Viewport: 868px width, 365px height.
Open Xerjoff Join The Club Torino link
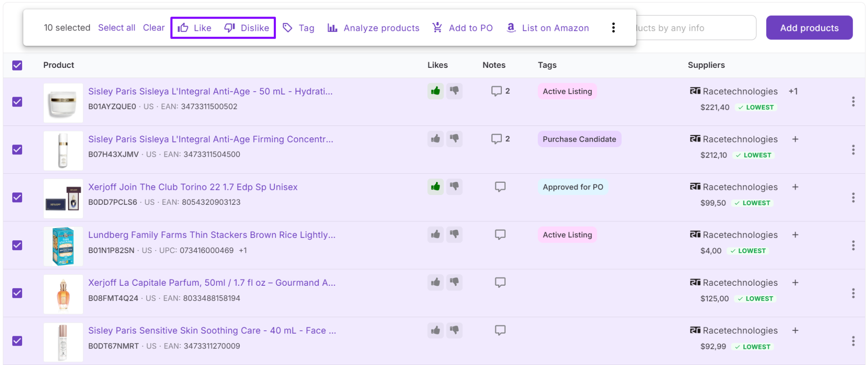tap(193, 187)
